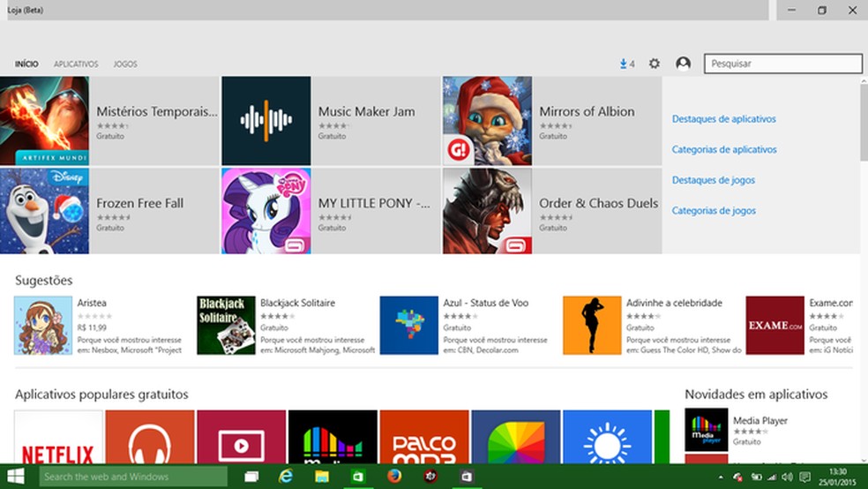
Task: Click the Search the web and Windows box
Action: pyautogui.click(x=133, y=477)
